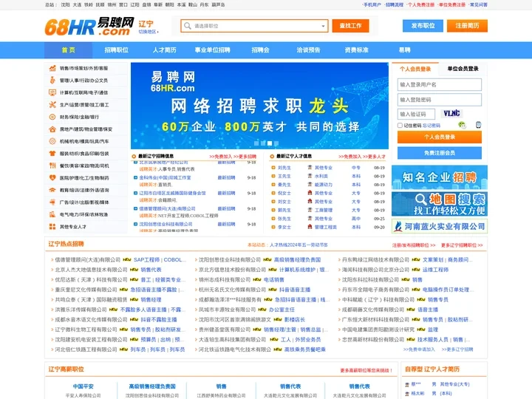Click the orange 注册简历 button
Screen dimensions: 532x399
click(467, 26)
